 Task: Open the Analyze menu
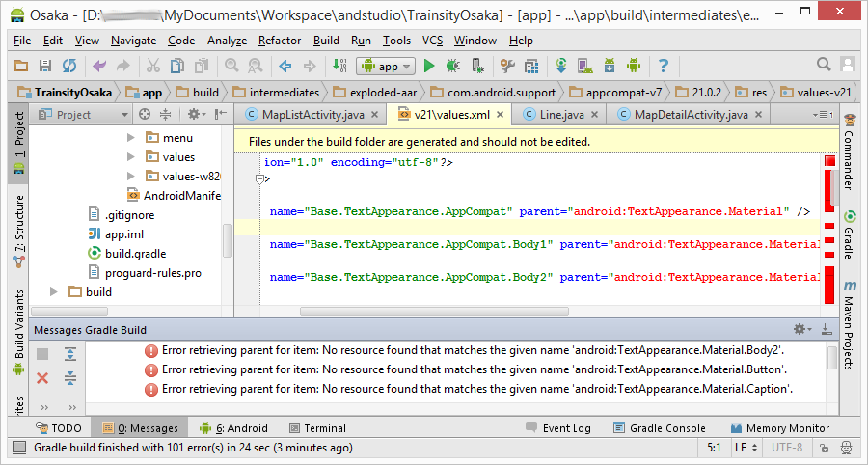[x=227, y=41]
